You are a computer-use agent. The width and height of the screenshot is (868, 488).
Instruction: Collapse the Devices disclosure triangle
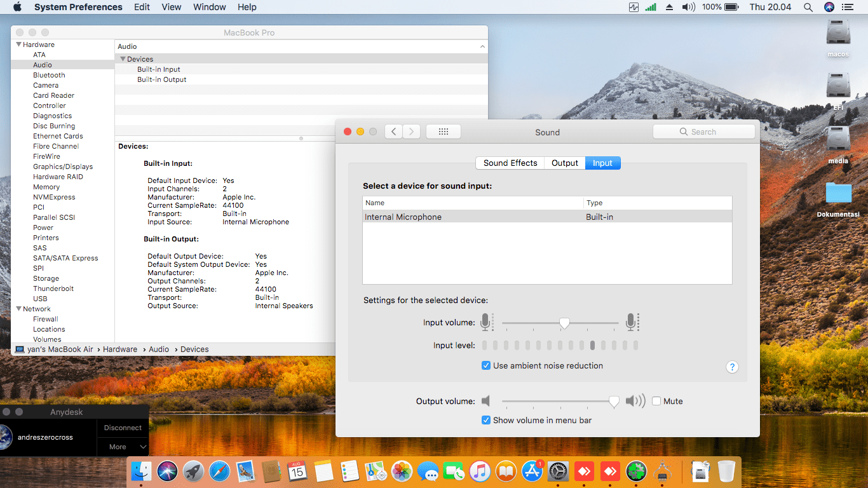pos(123,59)
